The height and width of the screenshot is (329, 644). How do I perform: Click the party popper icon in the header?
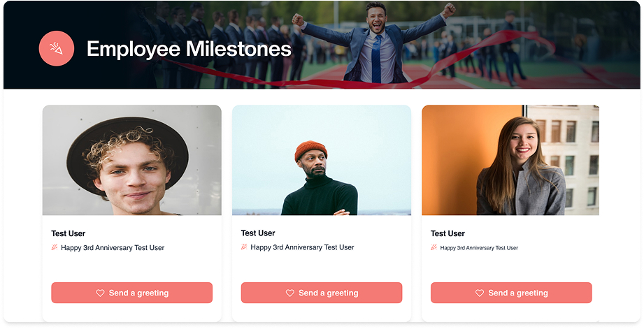point(56,48)
